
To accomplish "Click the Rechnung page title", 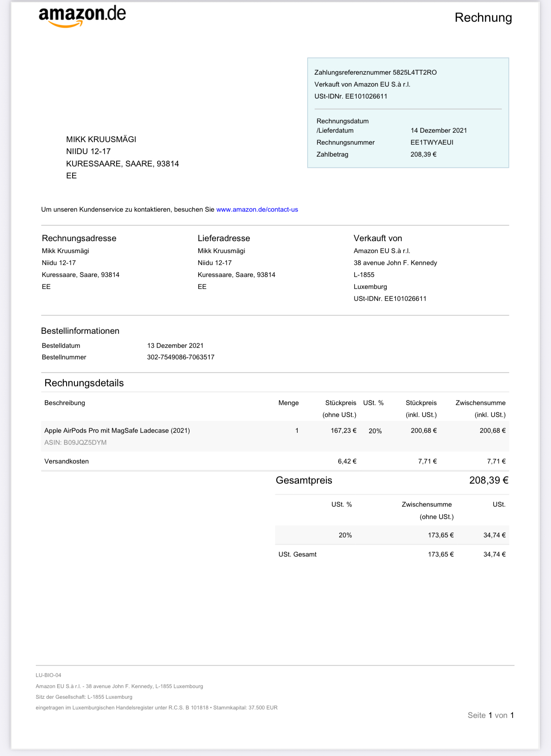I will pos(483,18).
